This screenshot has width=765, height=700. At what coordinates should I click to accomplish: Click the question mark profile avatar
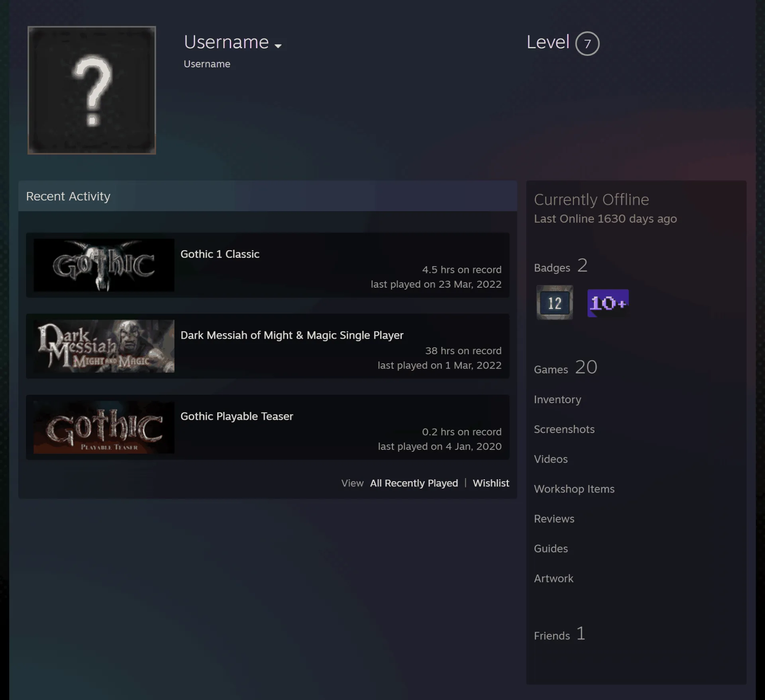tap(92, 90)
